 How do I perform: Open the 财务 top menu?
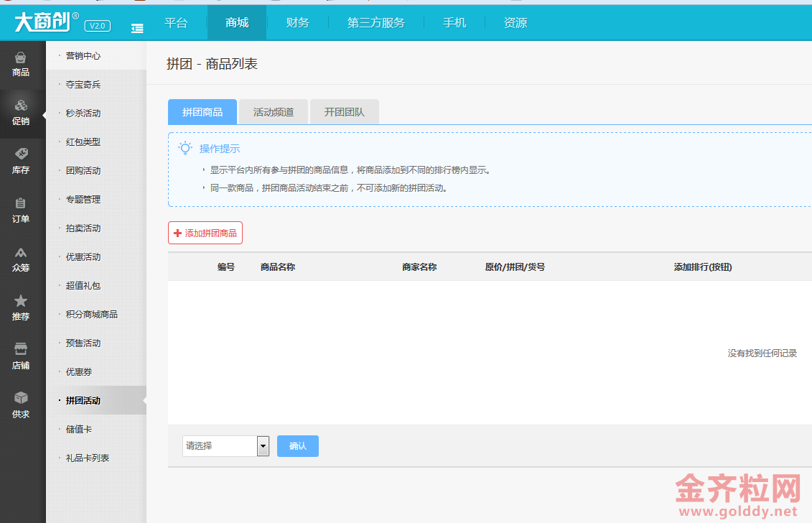pyautogui.click(x=297, y=23)
